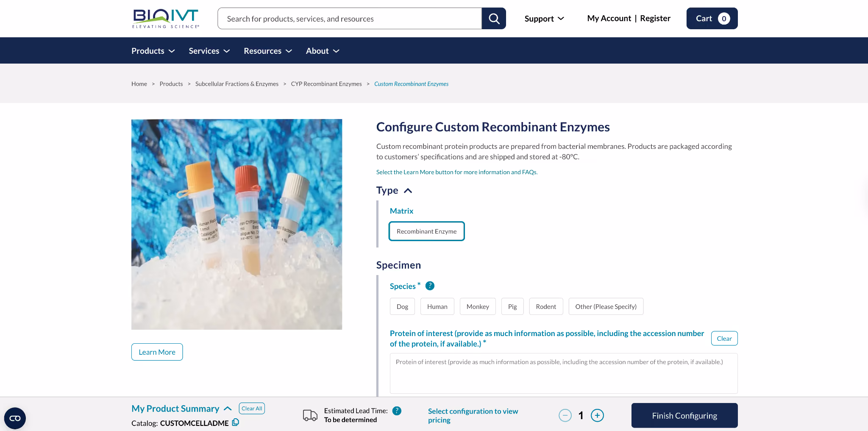Screen dimensions: 868x431
Task: Click the delivery truck icon
Action: [310, 415]
